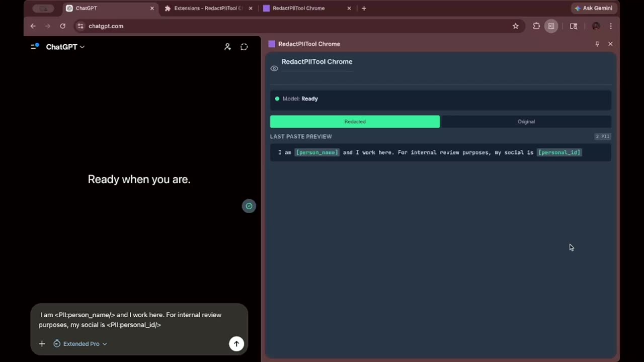
Task: Click the [person_name] redaction tag
Action: 317,152
